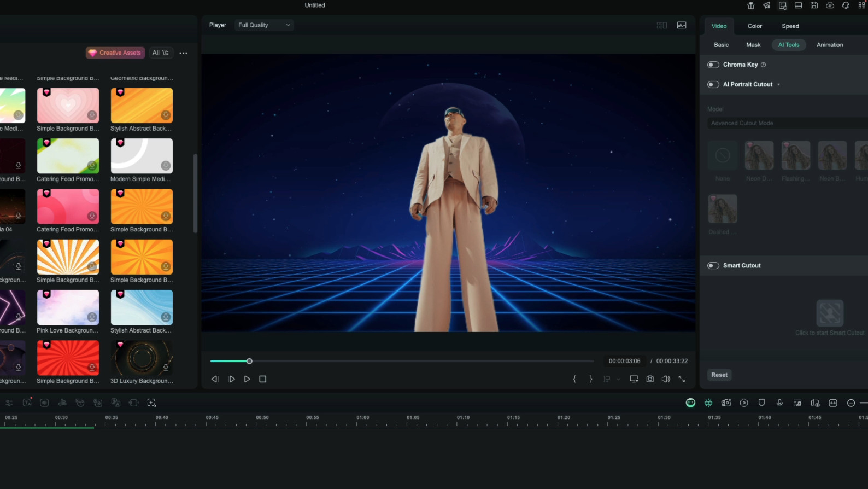Open cloud upload icon in top bar
This screenshot has height=489, width=868.
tap(830, 5)
